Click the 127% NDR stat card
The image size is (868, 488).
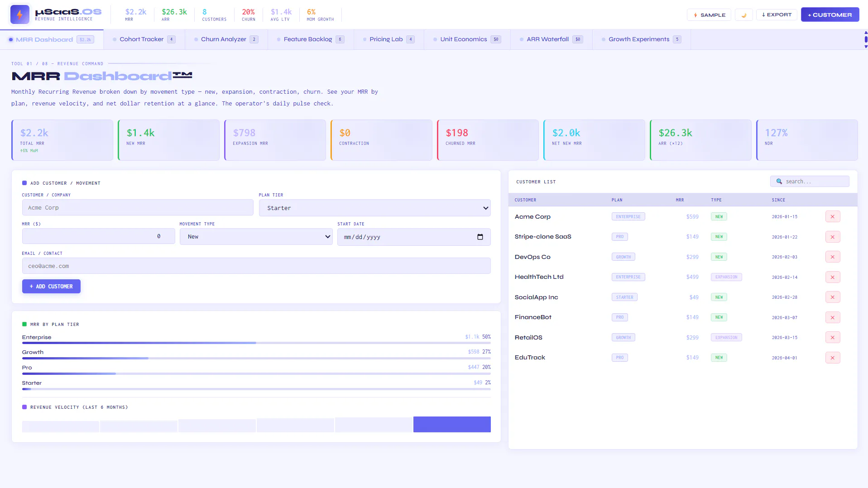[x=807, y=140]
